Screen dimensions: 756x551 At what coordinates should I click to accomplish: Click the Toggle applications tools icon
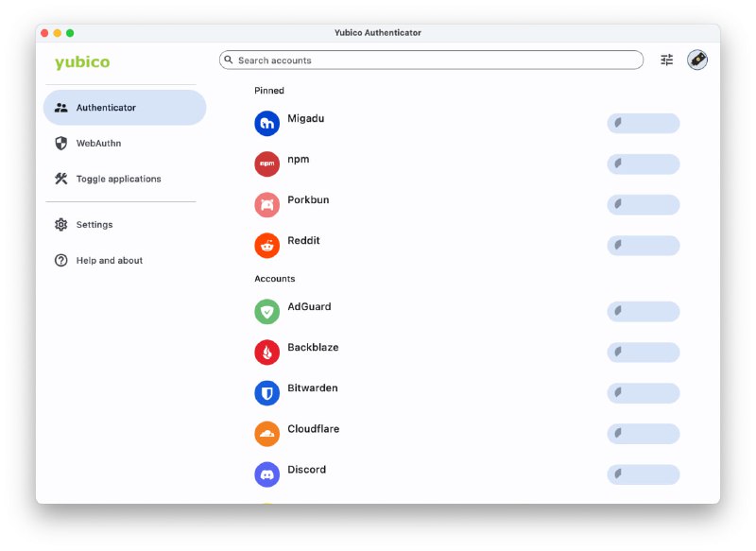(60, 179)
